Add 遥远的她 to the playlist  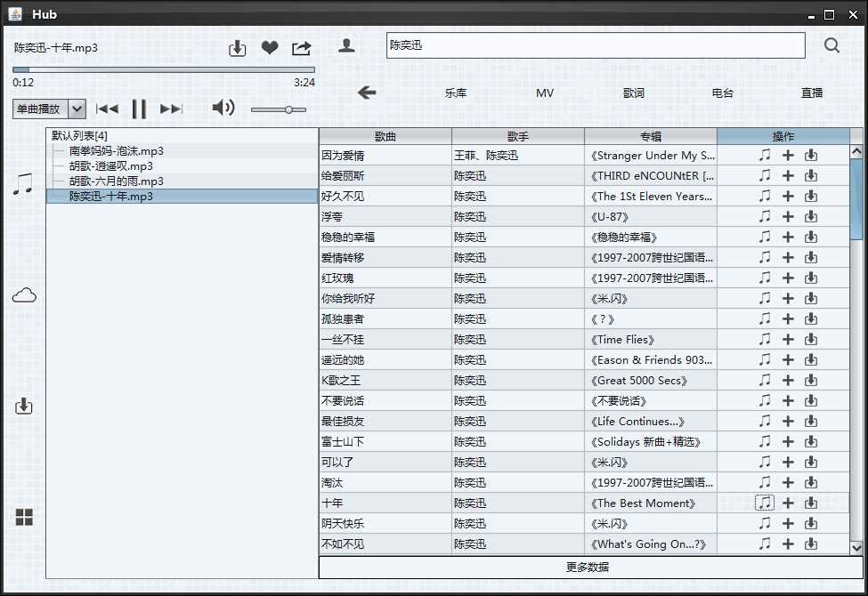(788, 359)
